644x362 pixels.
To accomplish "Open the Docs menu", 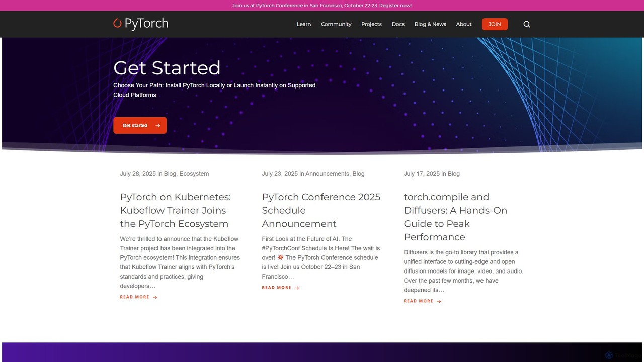I will pyautogui.click(x=398, y=24).
